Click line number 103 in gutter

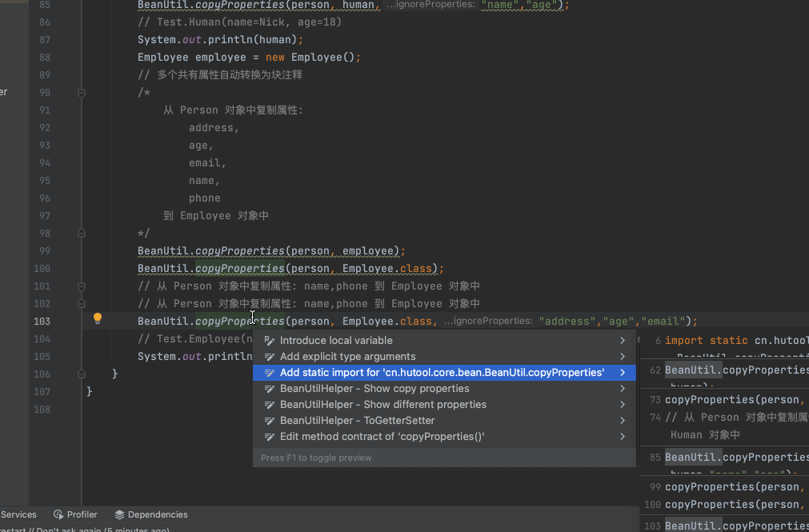(42, 322)
